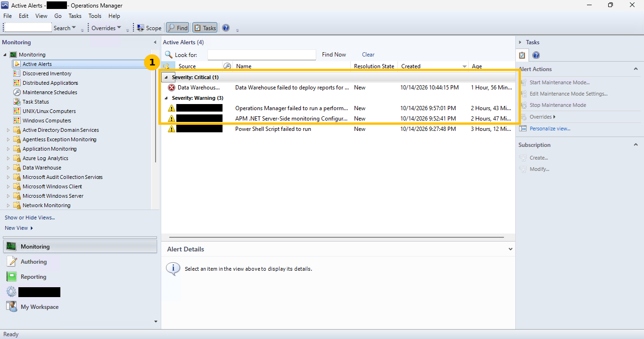The height and width of the screenshot is (339, 644).
Task: Open the Tools menu
Action: (95, 16)
